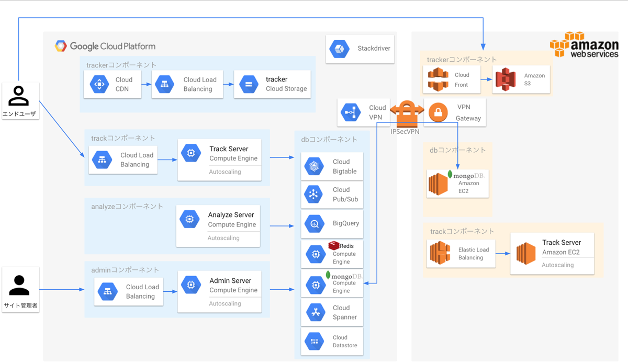Click the Cloud Bigtable icon
This screenshot has width=628, height=364.
[315, 166]
